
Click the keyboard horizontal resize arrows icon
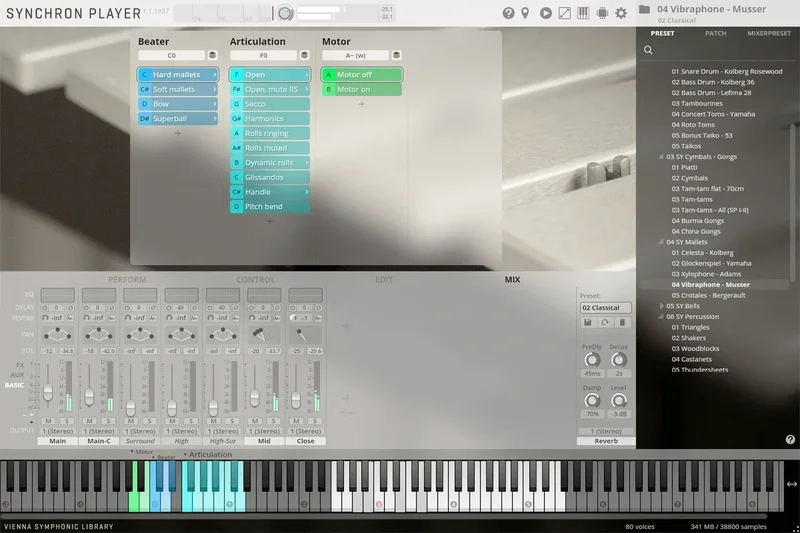pos(791,484)
